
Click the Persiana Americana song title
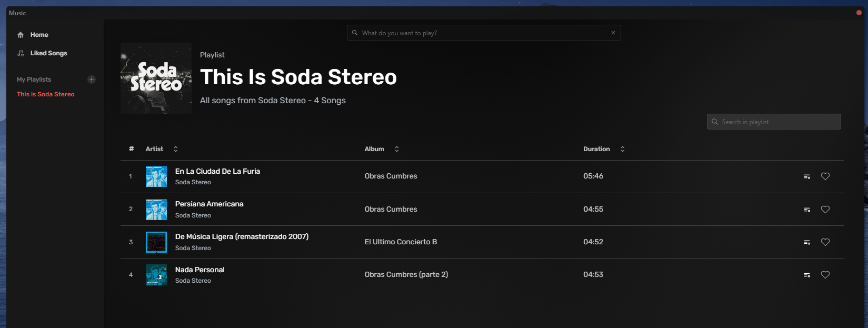pyautogui.click(x=209, y=204)
